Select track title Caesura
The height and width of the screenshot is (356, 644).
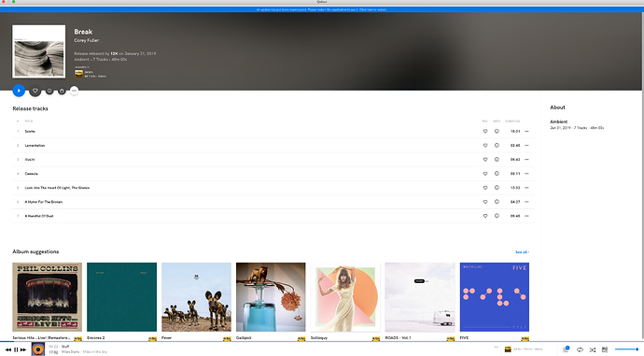pos(31,174)
